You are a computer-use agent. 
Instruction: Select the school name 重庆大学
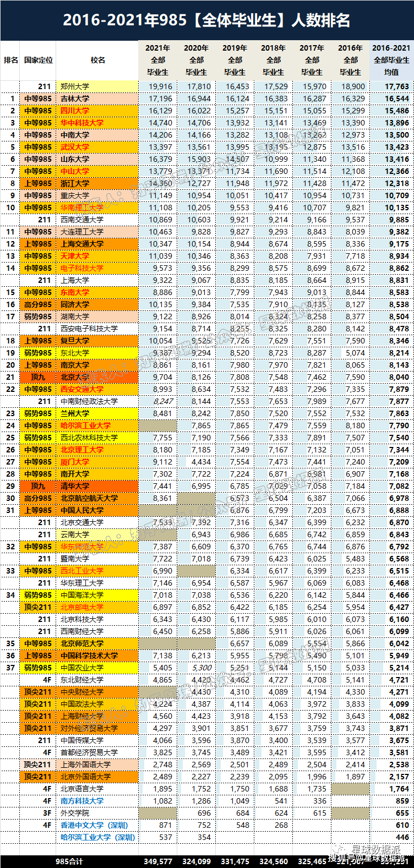75,195
